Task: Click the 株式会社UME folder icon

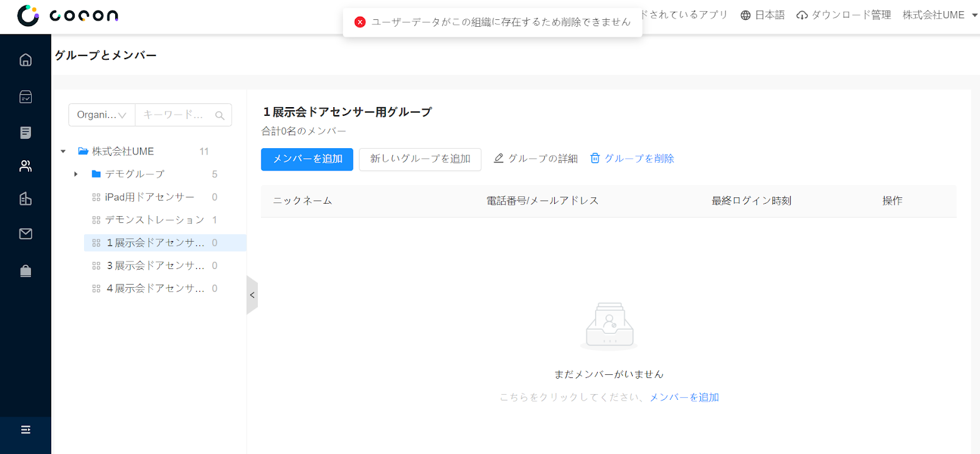Action: coord(83,151)
